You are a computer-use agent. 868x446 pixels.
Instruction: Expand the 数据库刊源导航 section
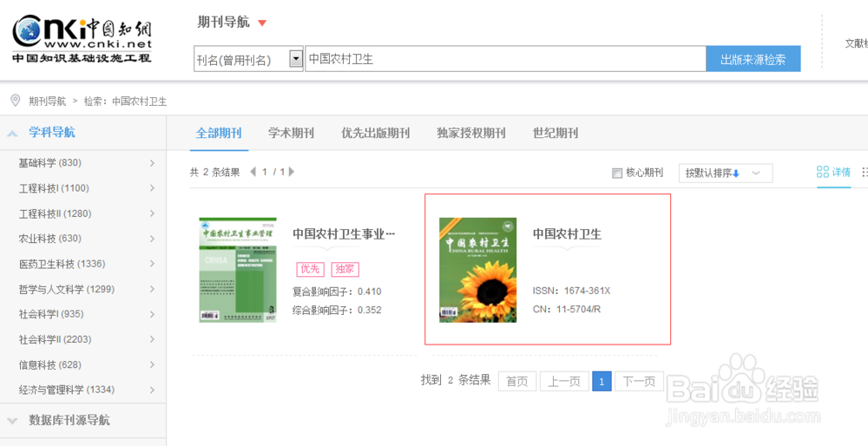click(12, 421)
